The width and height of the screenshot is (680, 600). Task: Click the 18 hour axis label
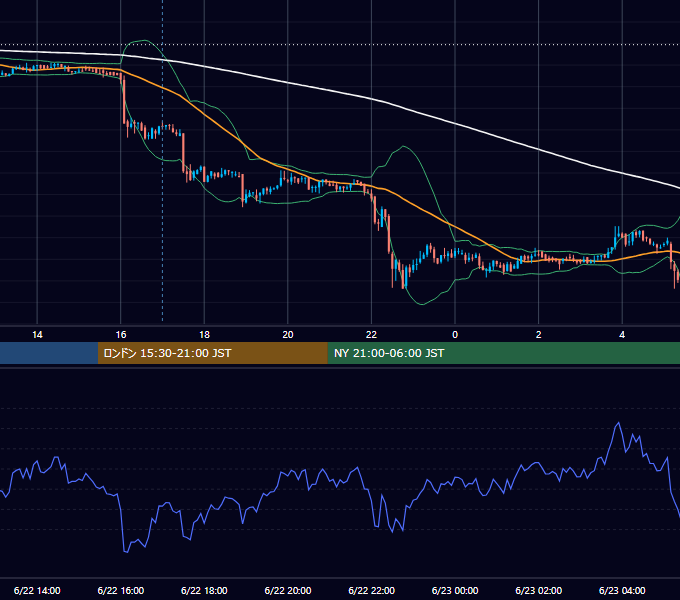(204, 335)
